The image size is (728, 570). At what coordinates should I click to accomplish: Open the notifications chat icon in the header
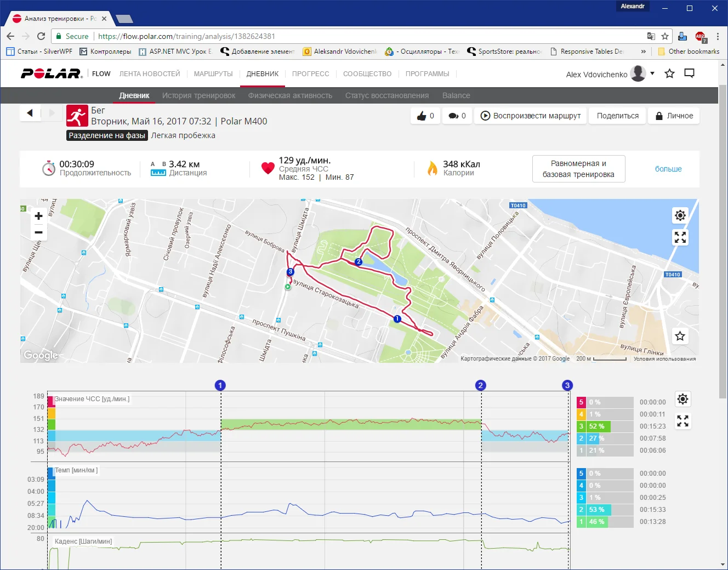tap(690, 73)
